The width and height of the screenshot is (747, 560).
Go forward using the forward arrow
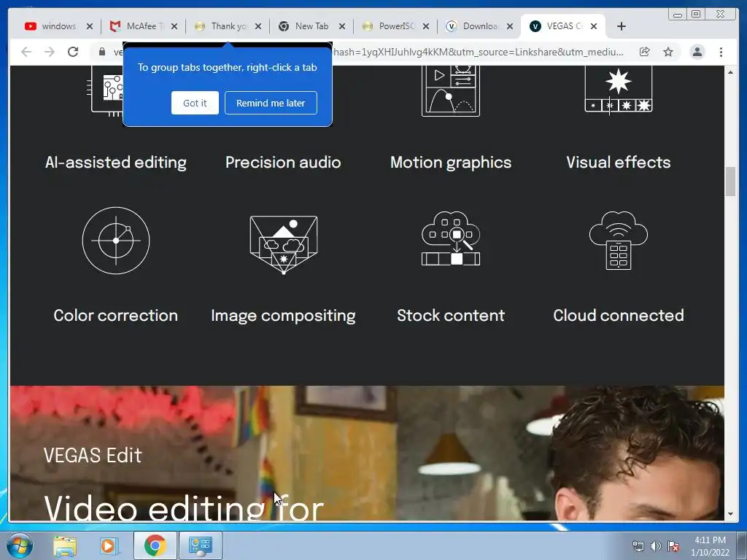tap(50, 52)
